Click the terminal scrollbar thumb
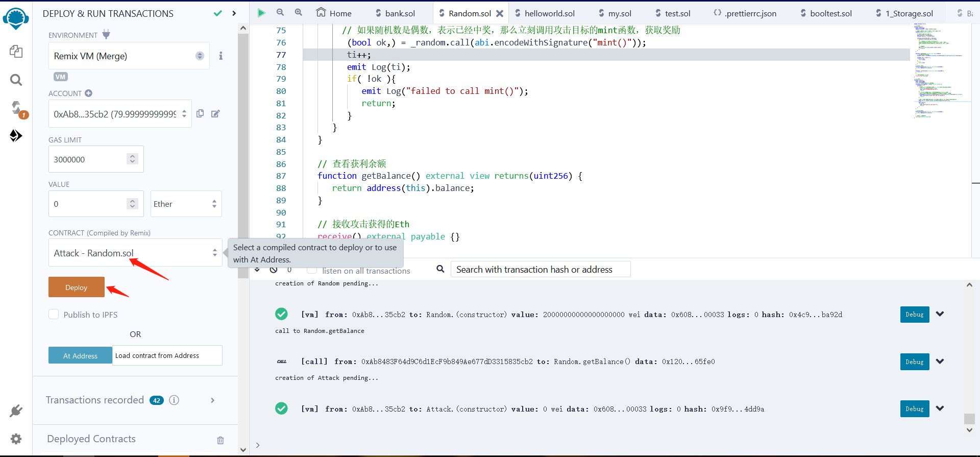 click(x=969, y=419)
